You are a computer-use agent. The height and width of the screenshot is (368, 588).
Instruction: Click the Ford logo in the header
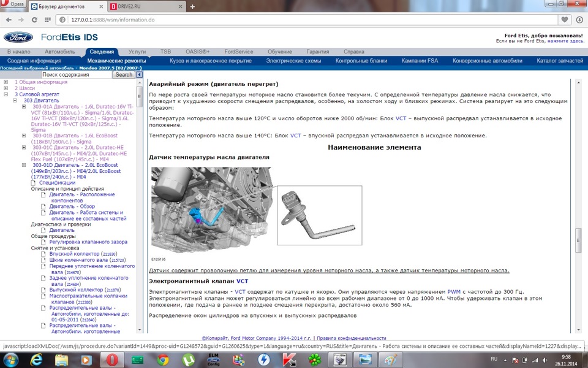point(20,37)
